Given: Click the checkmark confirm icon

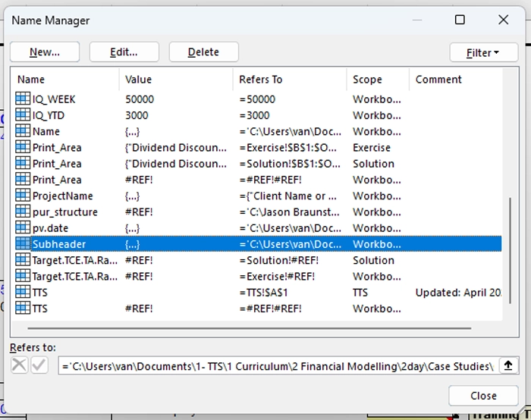Looking at the screenshot, I should (x=39, y=365).
